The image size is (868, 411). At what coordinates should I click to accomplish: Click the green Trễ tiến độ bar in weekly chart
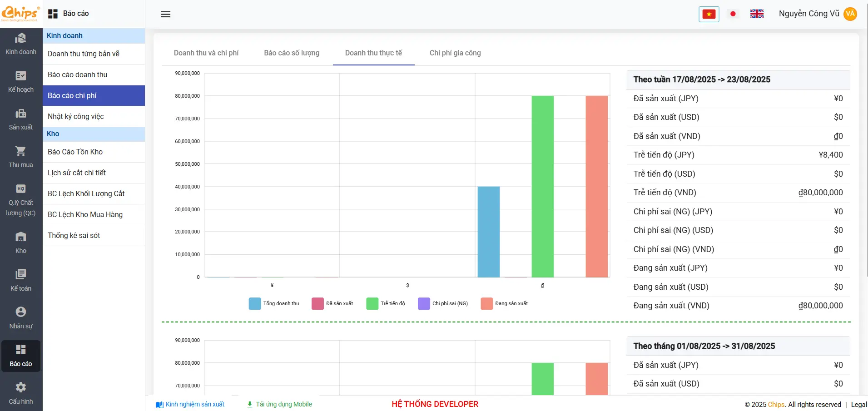(543, 186)
